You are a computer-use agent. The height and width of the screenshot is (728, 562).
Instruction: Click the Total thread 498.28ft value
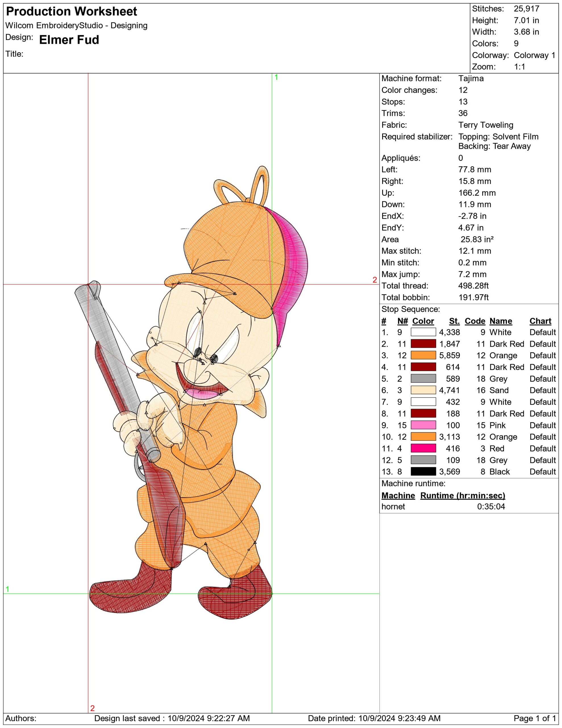point(473,286)
